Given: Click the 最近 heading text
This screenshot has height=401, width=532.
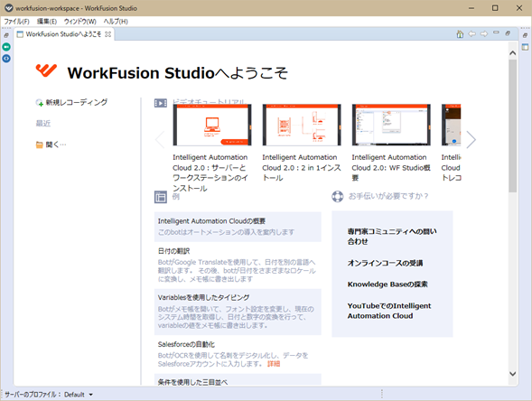Looking at the screenshot, I should pyautogui.click(x=43, y=124).
